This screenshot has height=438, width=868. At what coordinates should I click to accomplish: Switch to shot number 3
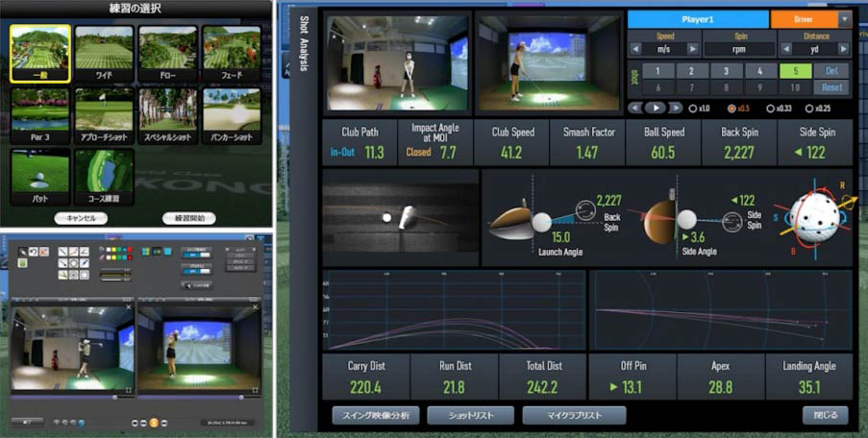point(726,71)
